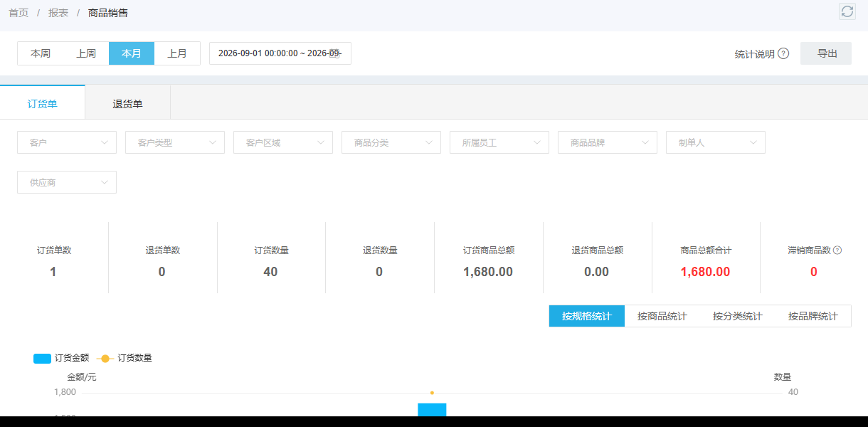Expand the 制单人 dropdown
The width and height of the screenshot is (868, 427).
coord(716,142)
